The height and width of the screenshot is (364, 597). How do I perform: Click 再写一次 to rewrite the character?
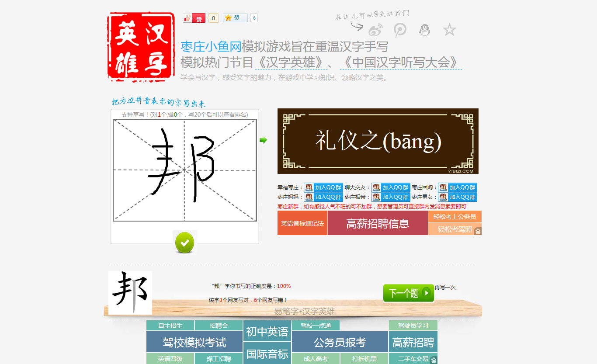tap(445, 288)
